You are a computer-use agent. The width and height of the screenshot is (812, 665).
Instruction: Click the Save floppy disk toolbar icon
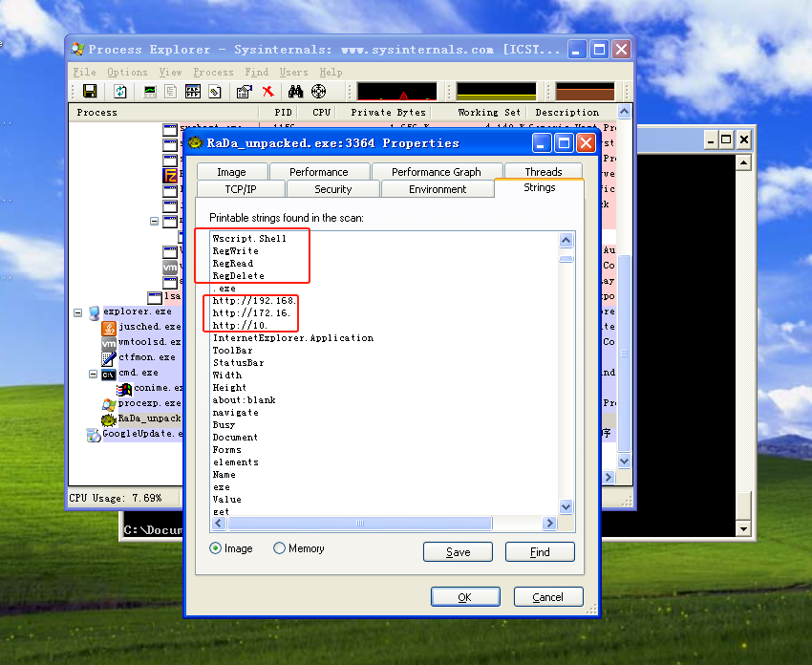tap(90, 92)
